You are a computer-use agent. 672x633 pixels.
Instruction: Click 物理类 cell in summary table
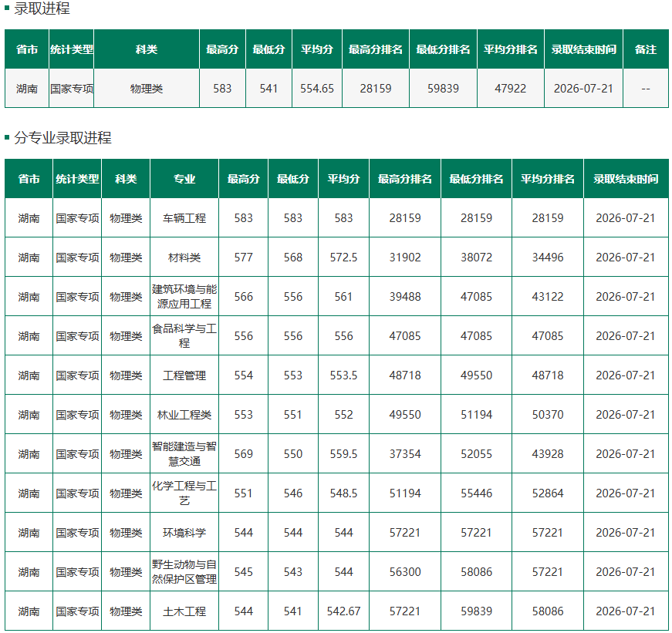146,89
